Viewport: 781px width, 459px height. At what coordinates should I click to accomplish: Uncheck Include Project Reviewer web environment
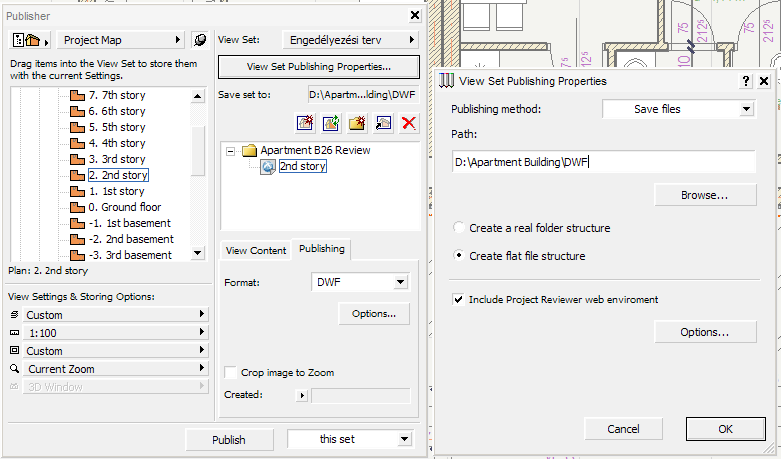click(458, 300)
